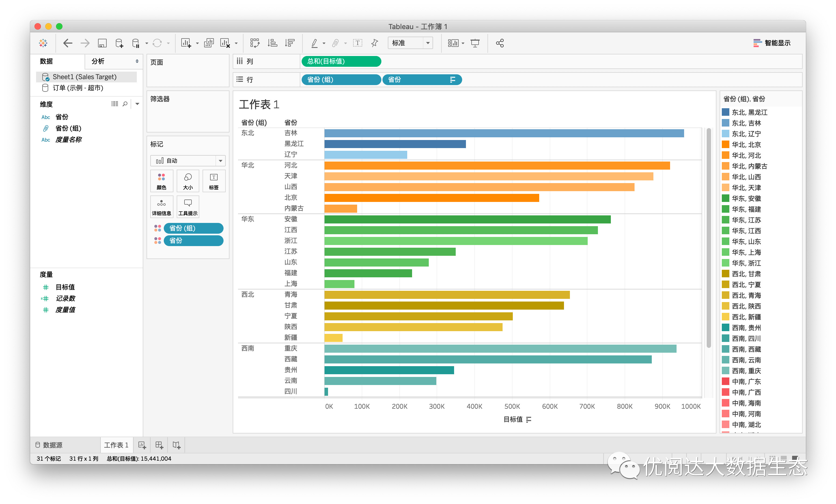Expand the dimensions pane dropdown arrow
836x504 pixels.
click(x=137, y=104)
